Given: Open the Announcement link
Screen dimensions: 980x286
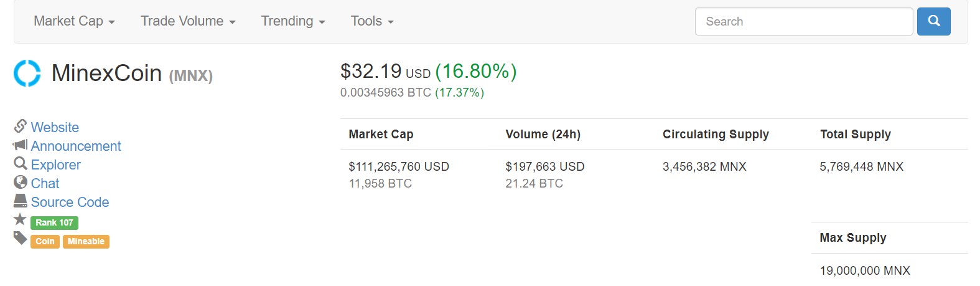Looking at the screenshot, I should point(76,146).
